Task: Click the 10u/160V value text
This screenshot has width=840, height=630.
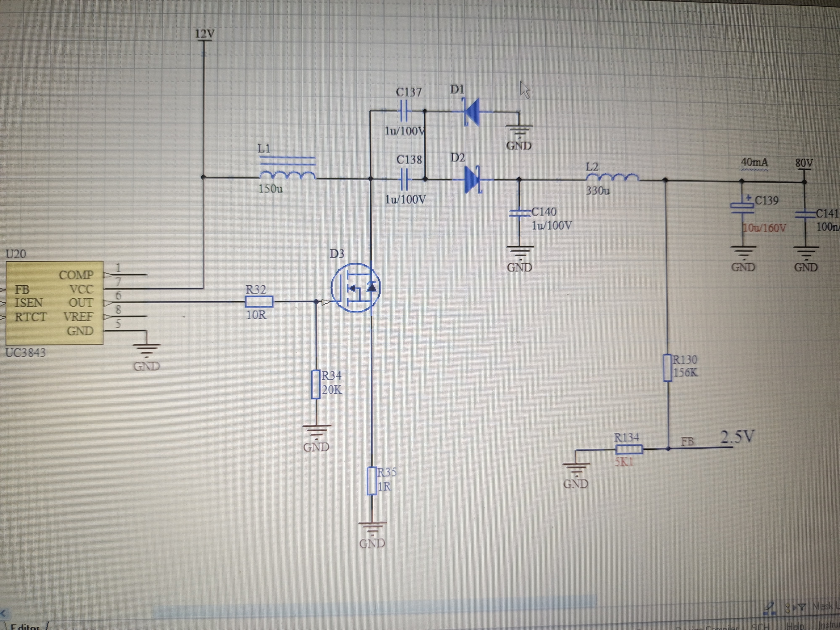Action: tap(764, 228)
